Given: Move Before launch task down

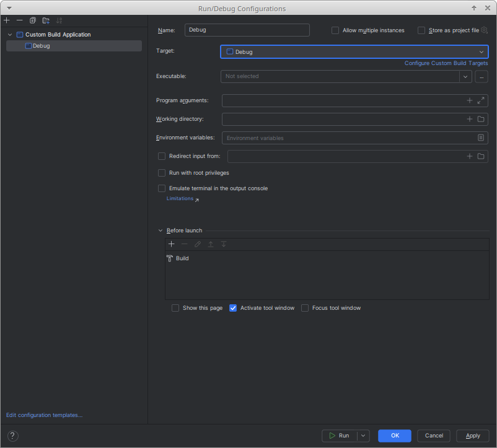Looking at the screenshot, I should [224, 244].
